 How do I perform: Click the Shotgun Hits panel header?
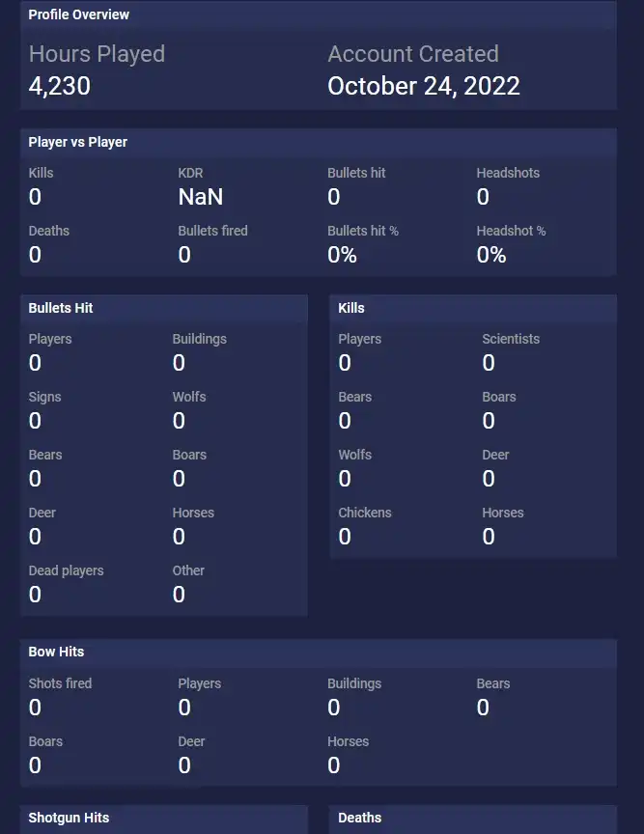(69, 818)
